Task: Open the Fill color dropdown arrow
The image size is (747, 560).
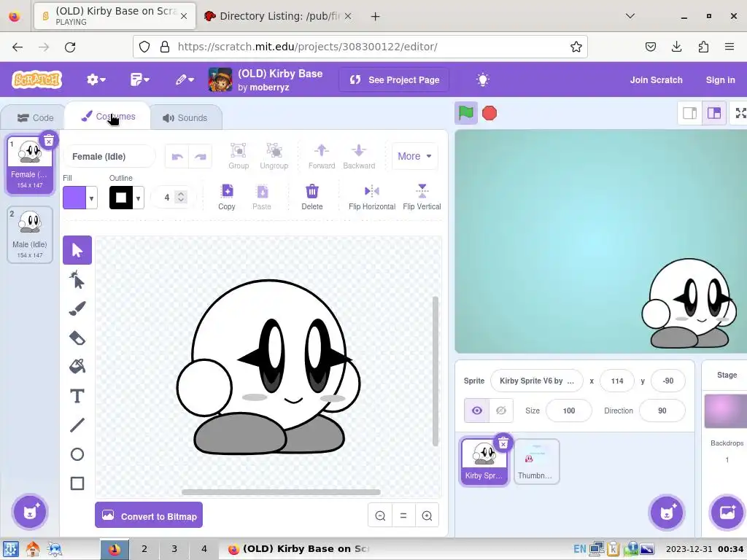Action: click(91, 198)
